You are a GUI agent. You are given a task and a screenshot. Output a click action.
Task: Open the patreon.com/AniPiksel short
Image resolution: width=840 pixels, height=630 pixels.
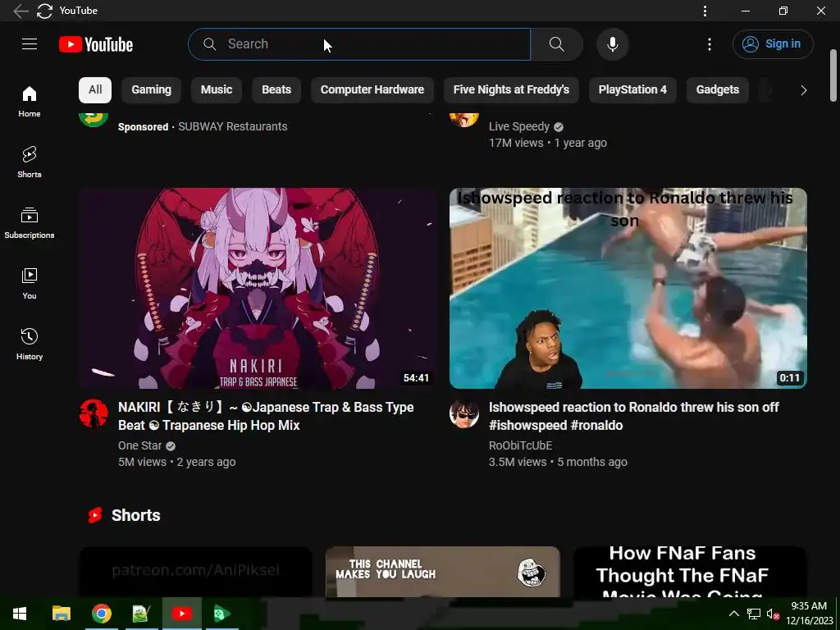click(195, 572)
